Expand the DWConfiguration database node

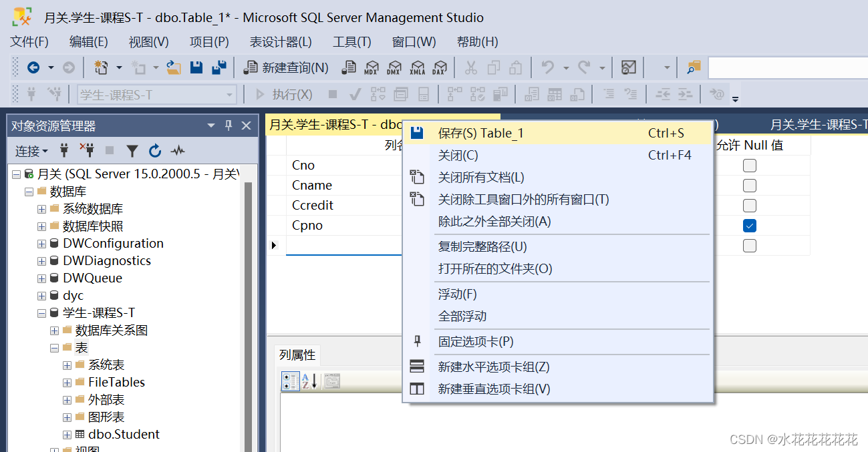42,244
